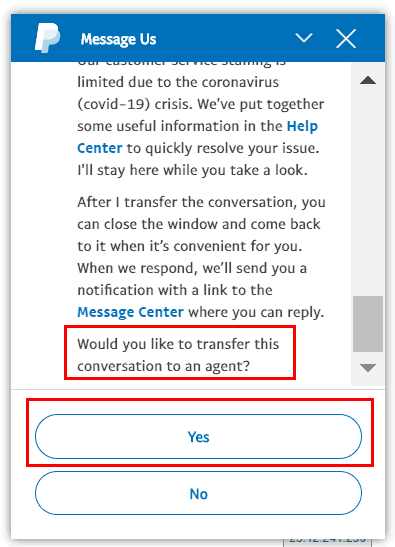The height and width of the screenshot is (547, 395).
Task: Close the Message Us chat window
Action: [346, 38]
